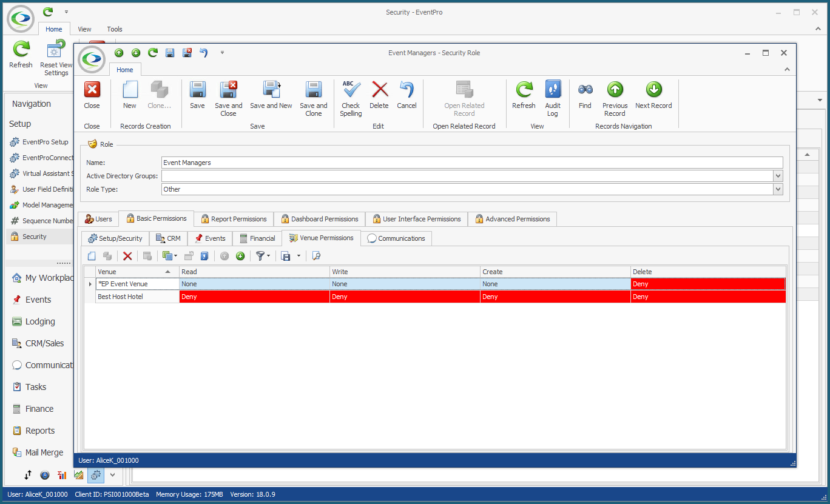830x504 pixels.
Task: Open Lodging in the navigation pane
Action: [40, 321]
